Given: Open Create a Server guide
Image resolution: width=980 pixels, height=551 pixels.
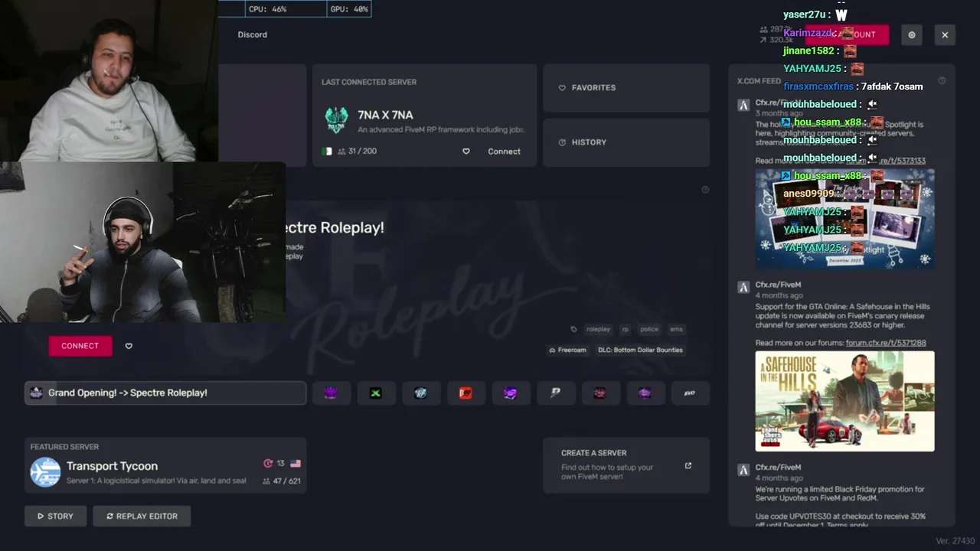Looking at the screenshot, I should coord(626,465).
